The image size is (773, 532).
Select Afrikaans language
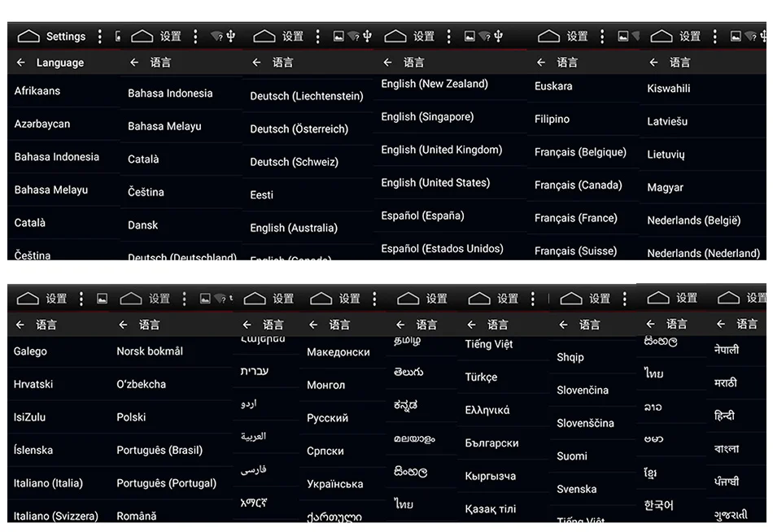click(37, 91)
